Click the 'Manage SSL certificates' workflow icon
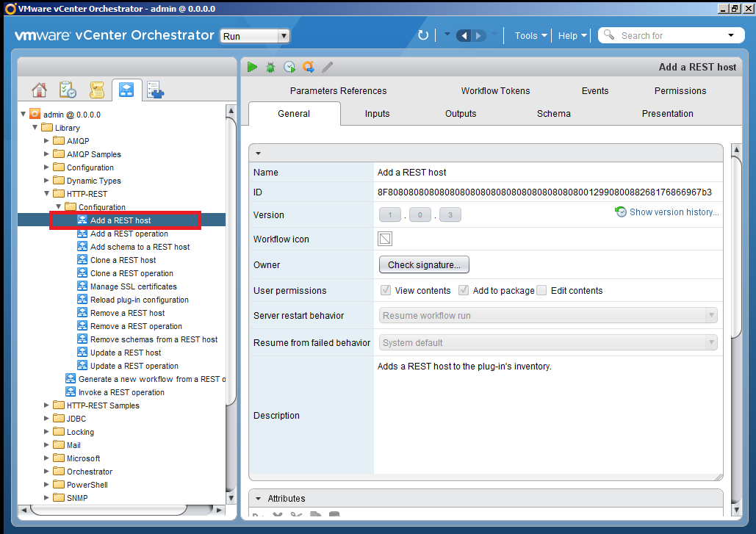Screen dimensions: 756x534 pos(82,286)
